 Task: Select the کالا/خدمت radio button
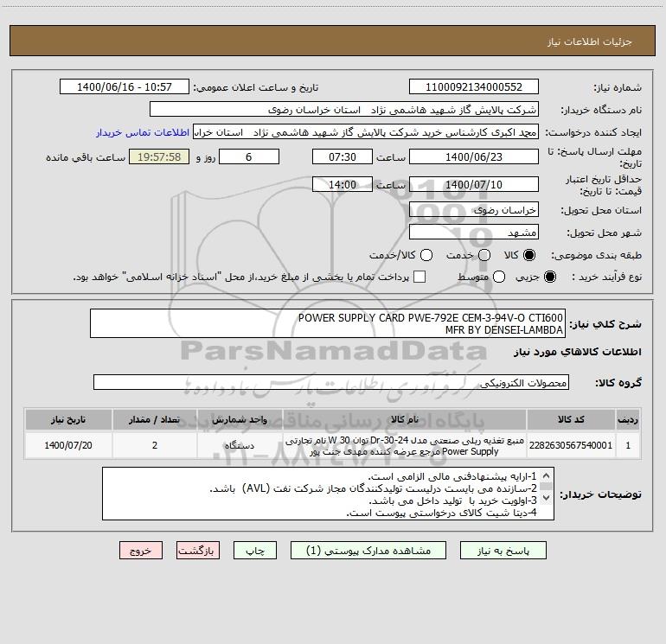[426, 255]
